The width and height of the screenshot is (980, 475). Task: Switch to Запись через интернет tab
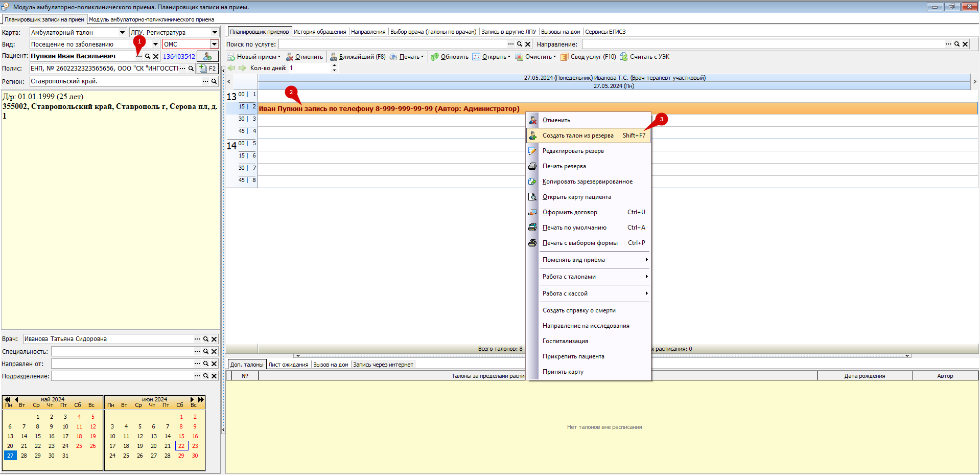coord(383,365)
